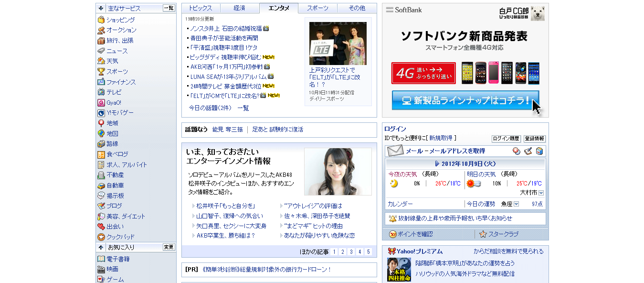
Task: Click the 電子書籍 open book icon
Action: (101, 259)
